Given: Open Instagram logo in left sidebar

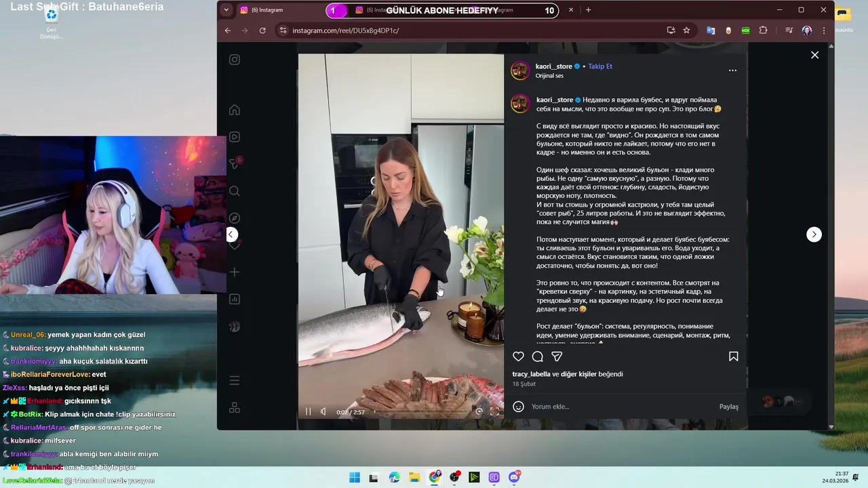Looking at the screenshot, I should (x=235, y=60).
